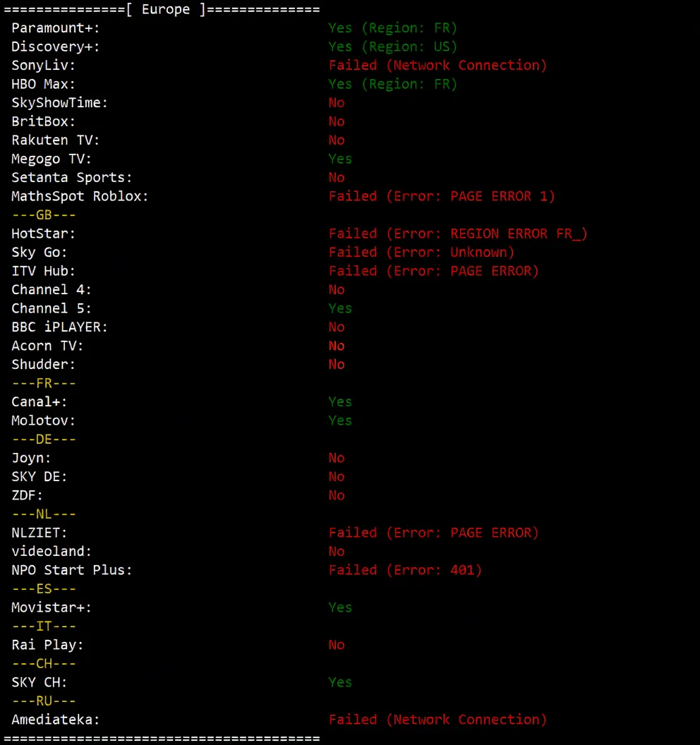This screenshot has width=700, height=745.
Task: Click the HotStar REGION ERROR message
Action: click(458, 234)
